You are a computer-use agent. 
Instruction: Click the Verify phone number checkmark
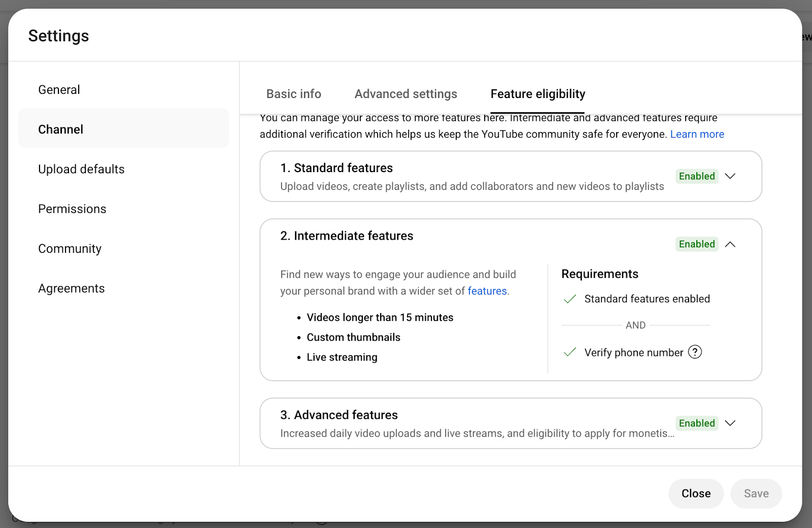570,352
